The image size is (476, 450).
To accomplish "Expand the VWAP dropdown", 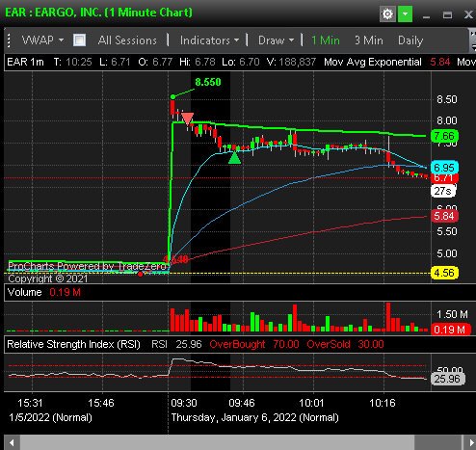I will point(43,40).
